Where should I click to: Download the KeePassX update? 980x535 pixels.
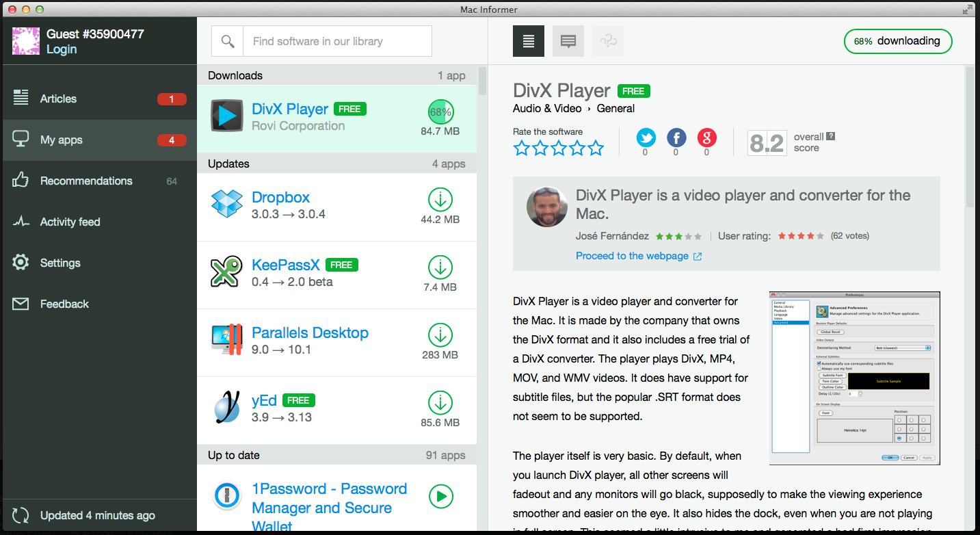[440, 267]
